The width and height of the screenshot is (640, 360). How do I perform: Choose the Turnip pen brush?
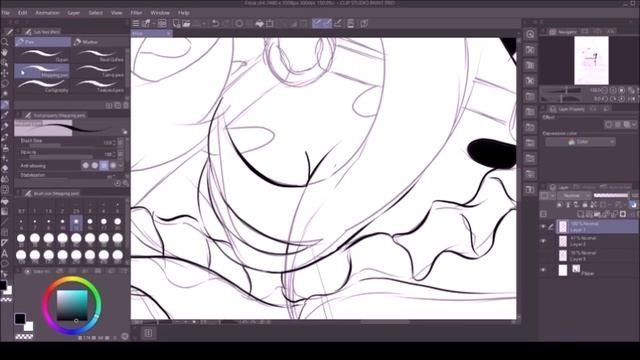coord(98,71)
